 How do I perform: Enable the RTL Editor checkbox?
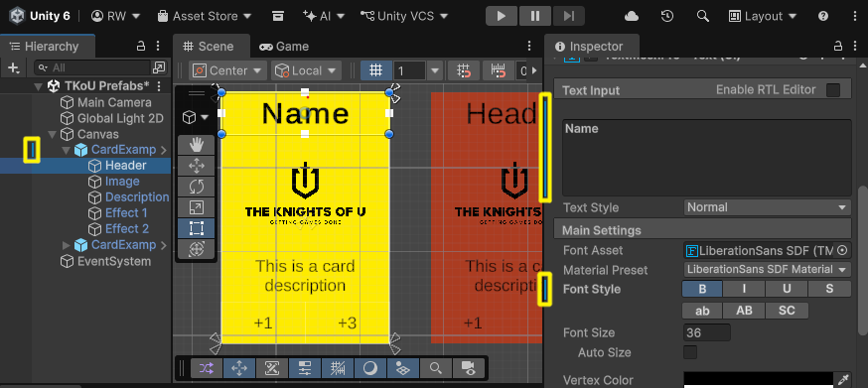click(832, 90)
